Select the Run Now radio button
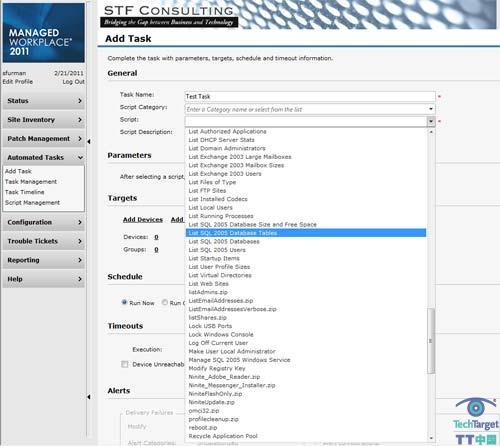This screenshot has width=500, height=446. (x=124, y=302)
